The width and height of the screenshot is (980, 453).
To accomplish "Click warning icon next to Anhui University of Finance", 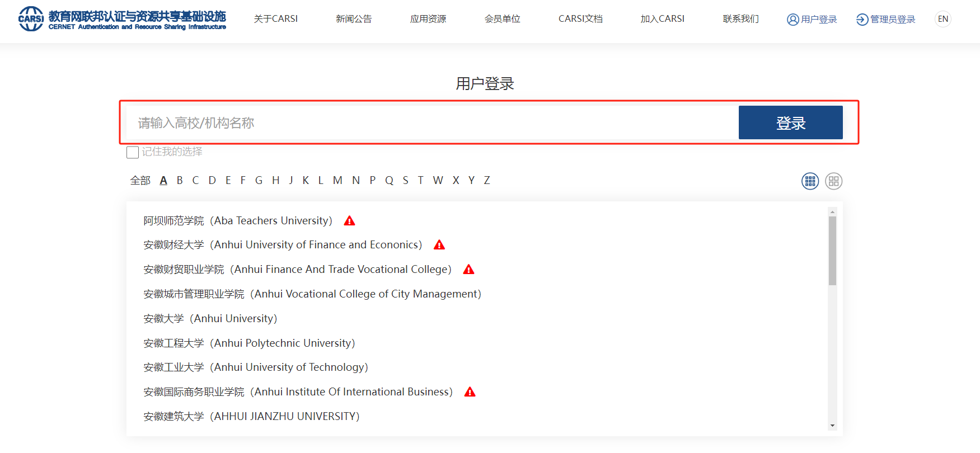I will pyautogui.click(x=439, y=245).
